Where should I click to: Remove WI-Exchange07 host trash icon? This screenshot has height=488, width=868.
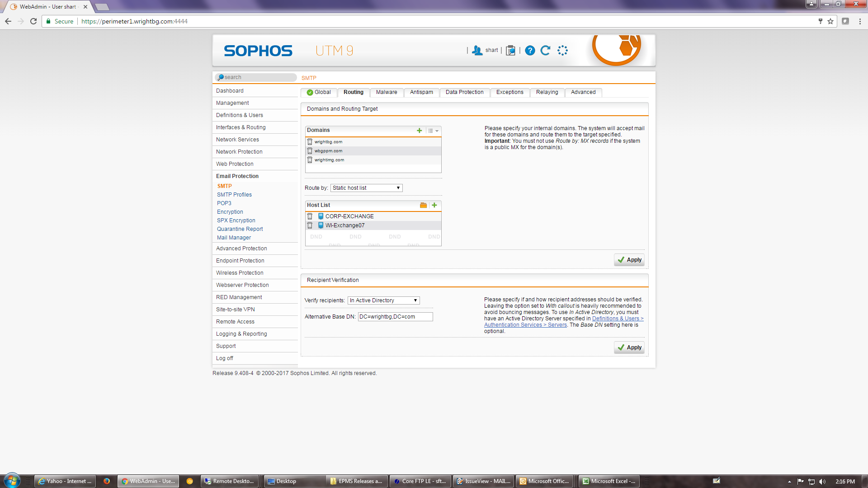click(310, 225)
